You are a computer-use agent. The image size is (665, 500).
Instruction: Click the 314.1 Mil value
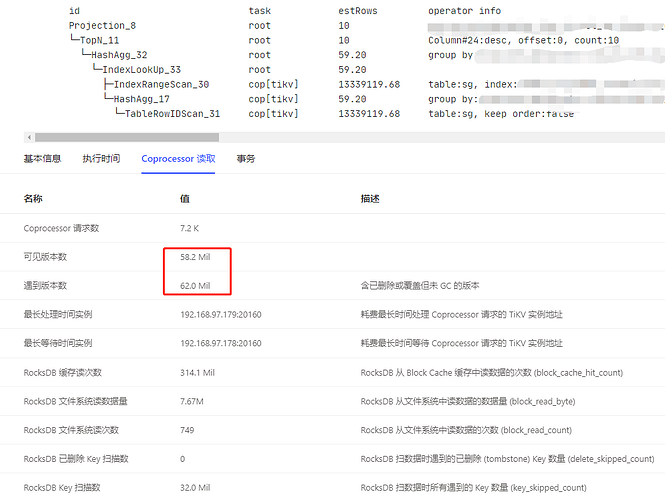[x=198, y=372]
